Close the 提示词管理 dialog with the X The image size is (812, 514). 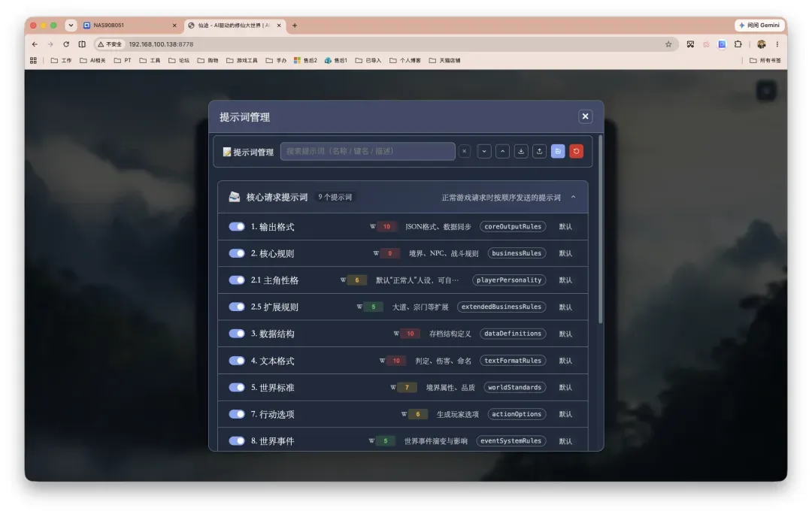[x=585, y=116]
